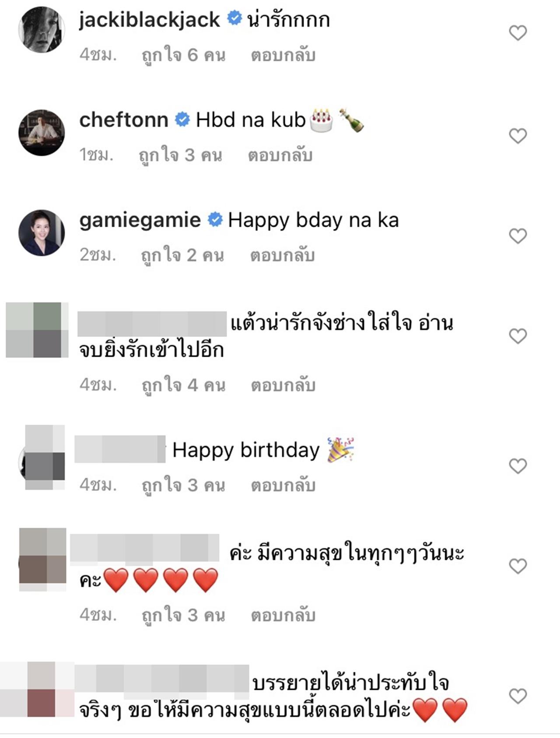Reply to the comment with four red hearts
The width and height of the screenshot is (560, 738).
283,615
